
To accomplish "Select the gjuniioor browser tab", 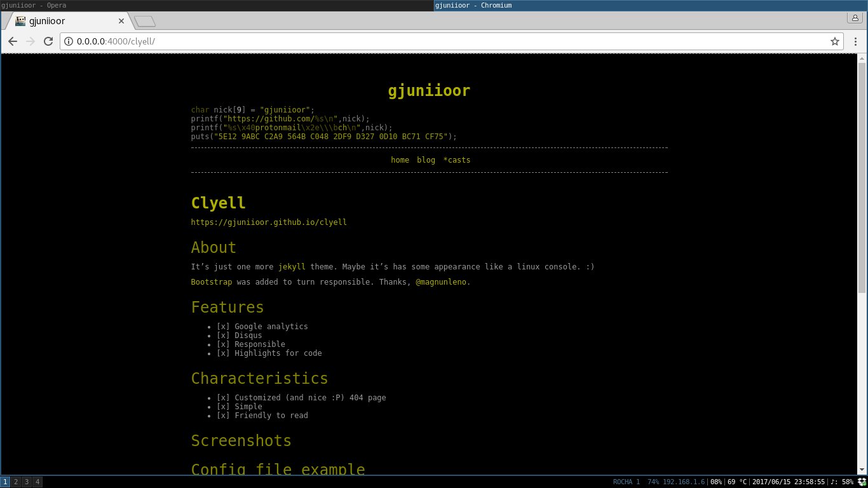I will click(70, 20).
